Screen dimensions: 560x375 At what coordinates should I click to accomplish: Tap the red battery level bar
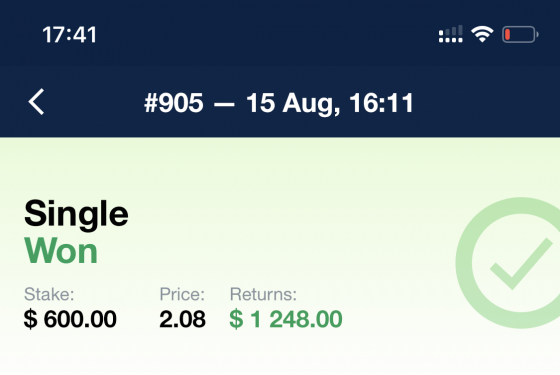507,35
